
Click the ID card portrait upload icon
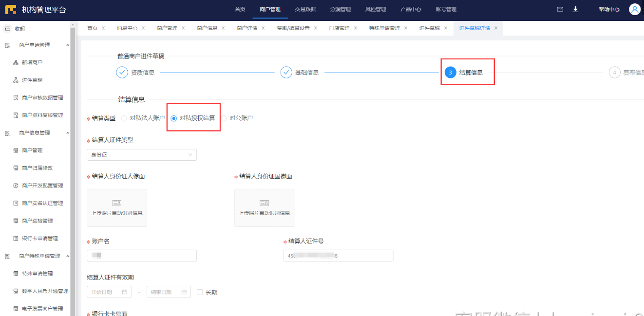click(117, 203)
